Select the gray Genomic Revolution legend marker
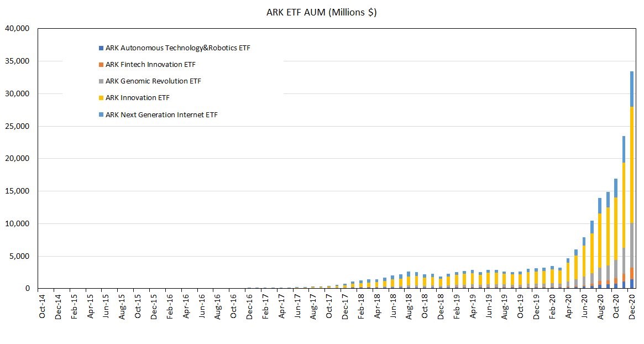 click(100, 81)
